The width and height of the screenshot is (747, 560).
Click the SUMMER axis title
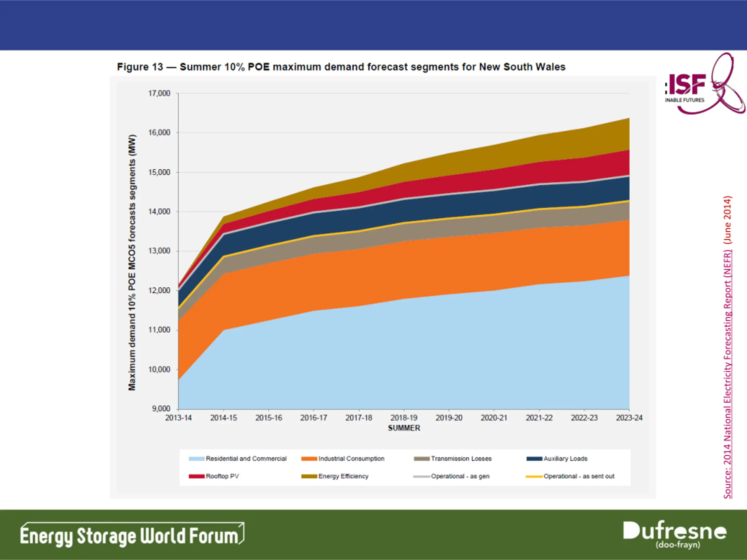[404, 428]
